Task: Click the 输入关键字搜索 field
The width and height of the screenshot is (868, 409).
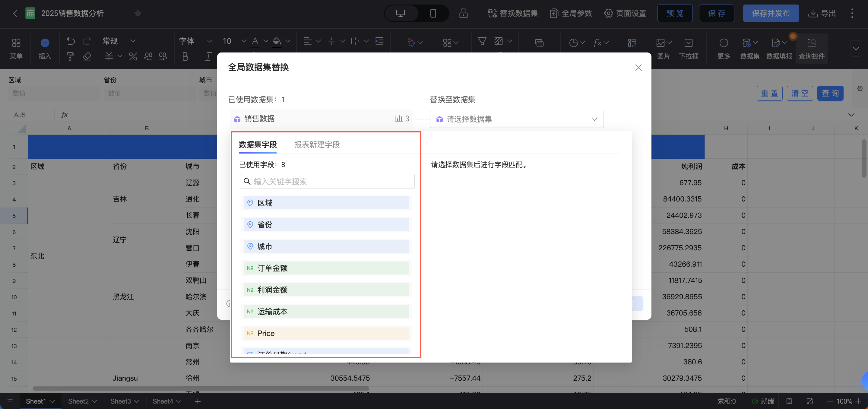Action: click(328, 182)
